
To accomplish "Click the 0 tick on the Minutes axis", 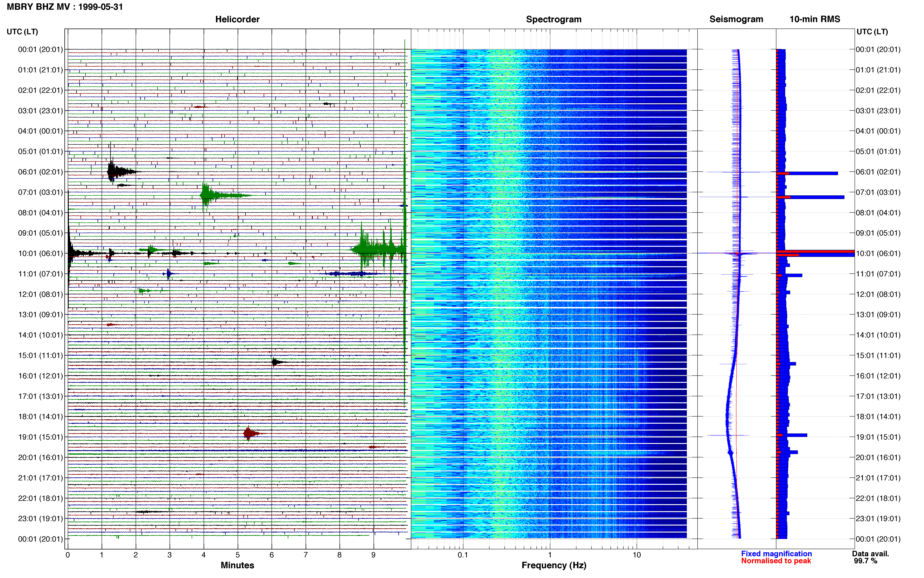I will 68,555.
